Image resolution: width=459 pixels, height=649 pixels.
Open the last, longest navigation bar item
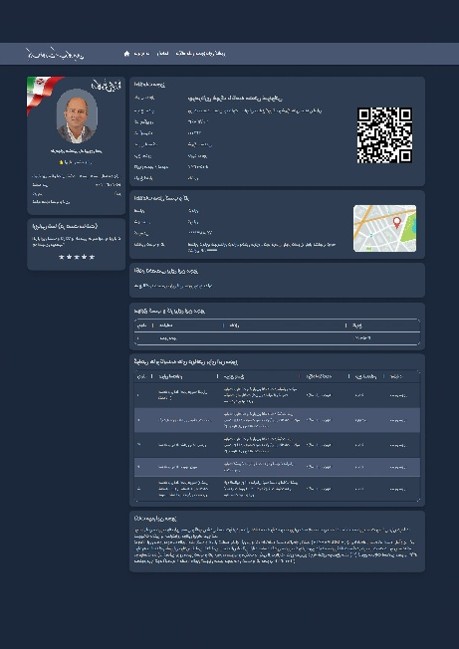201,53
